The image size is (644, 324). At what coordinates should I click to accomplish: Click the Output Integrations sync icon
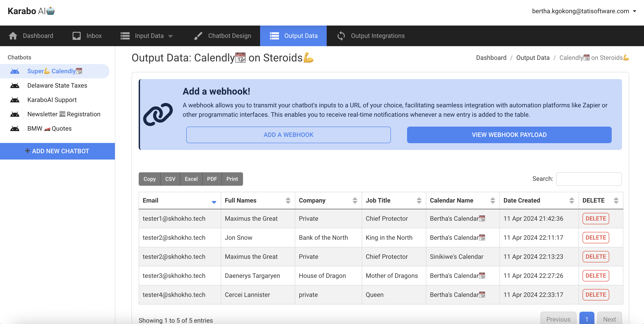pos(341,36)
